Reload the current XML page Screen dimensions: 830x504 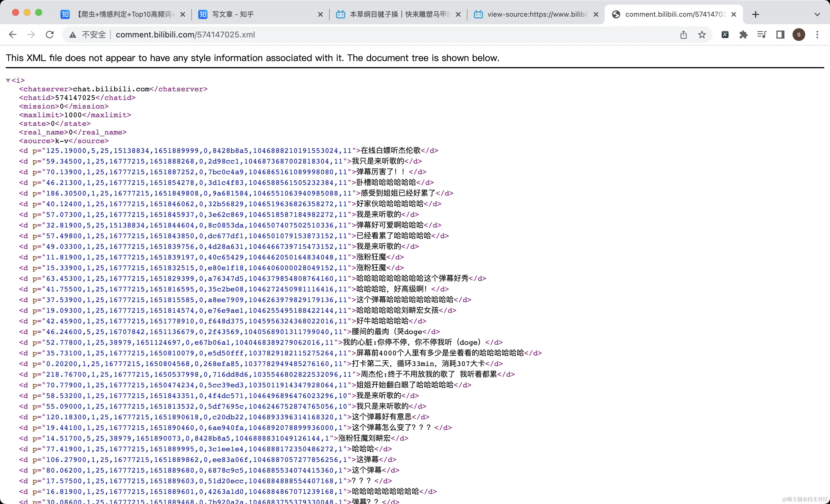50,35
